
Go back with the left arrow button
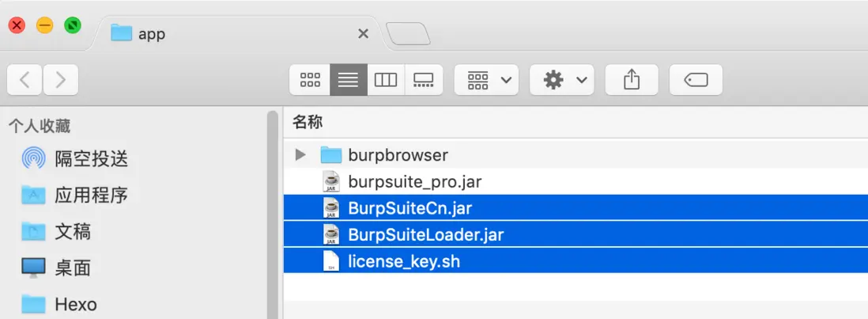point(25,80)
